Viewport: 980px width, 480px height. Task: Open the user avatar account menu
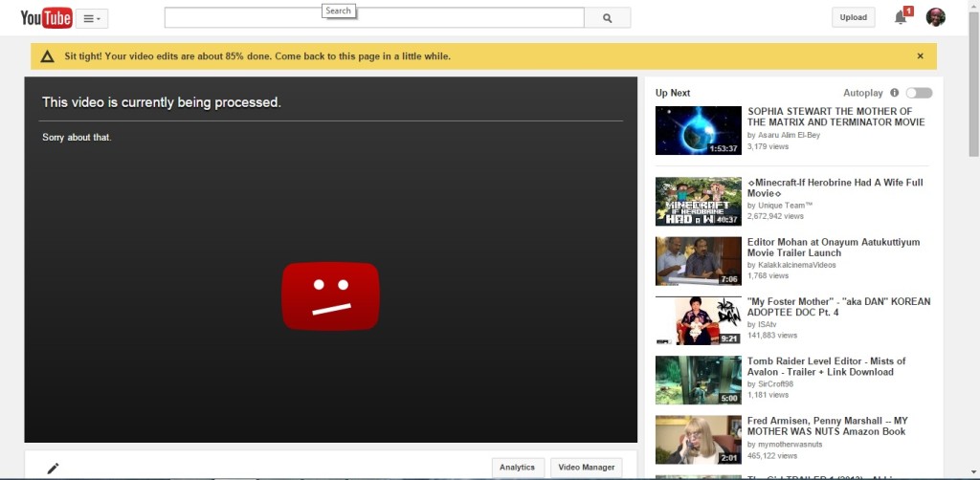(936, 17)
